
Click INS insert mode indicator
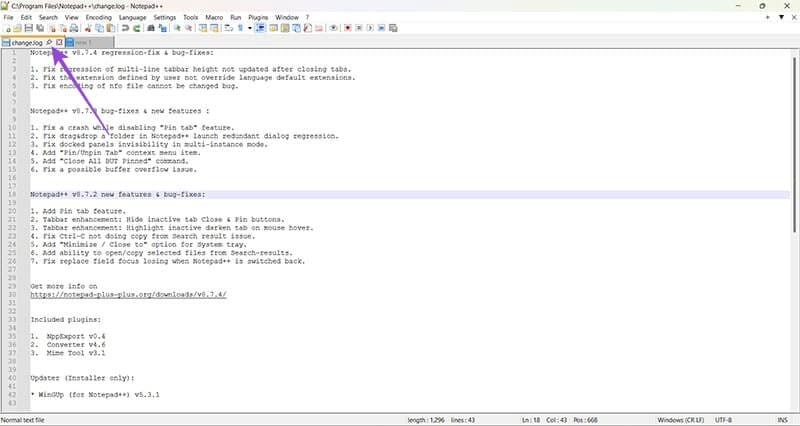click(782, 420)
